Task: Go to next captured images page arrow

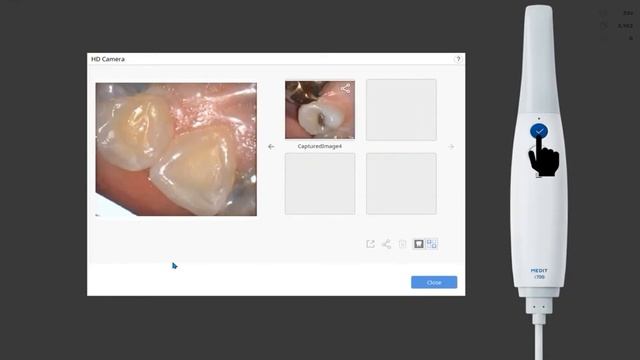Action: pos(451,147)
